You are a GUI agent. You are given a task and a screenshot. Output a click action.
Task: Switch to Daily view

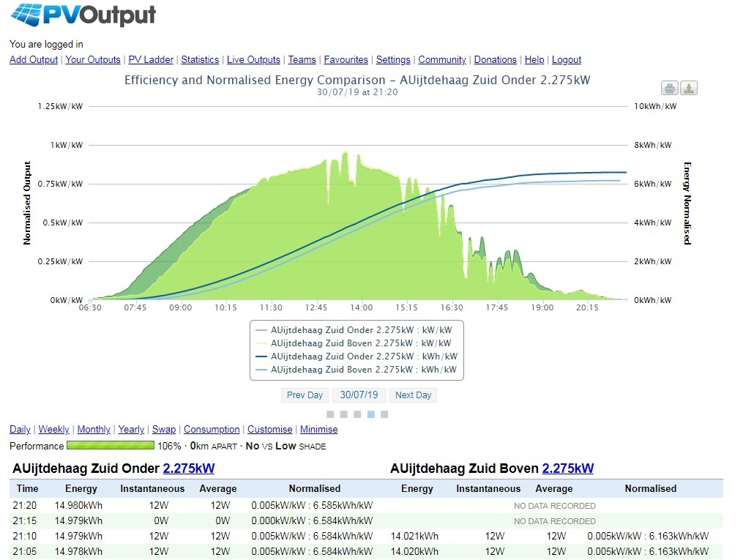20,429
